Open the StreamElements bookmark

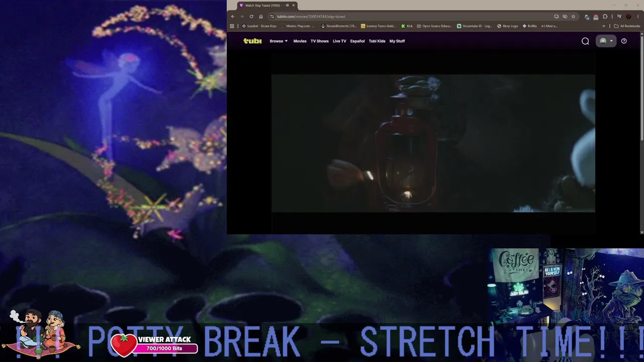click(339, 26)
